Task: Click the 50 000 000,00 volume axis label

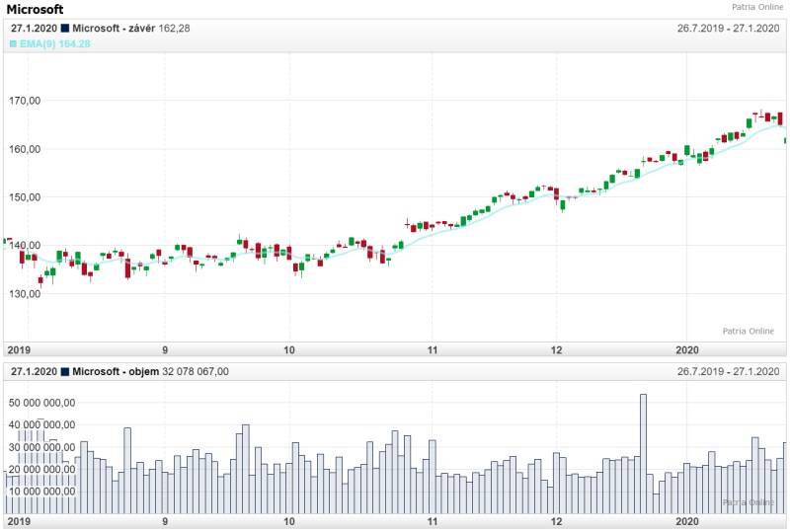Action: coord(41,403)
